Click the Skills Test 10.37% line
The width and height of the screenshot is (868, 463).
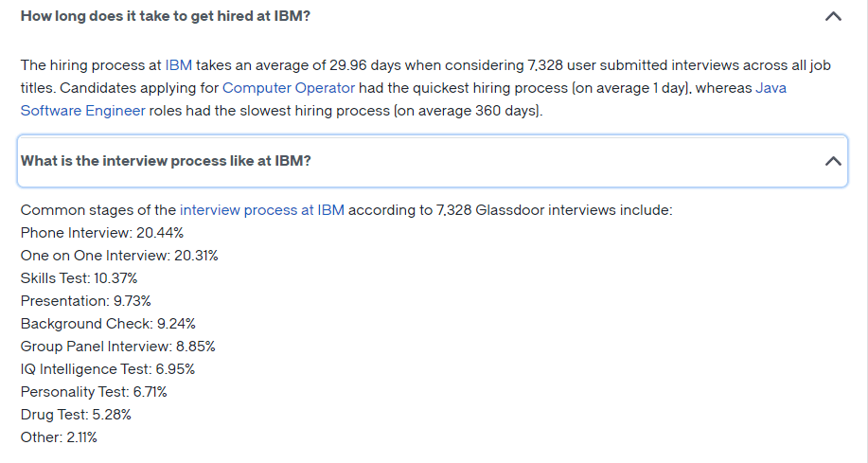tap(80, 278)
